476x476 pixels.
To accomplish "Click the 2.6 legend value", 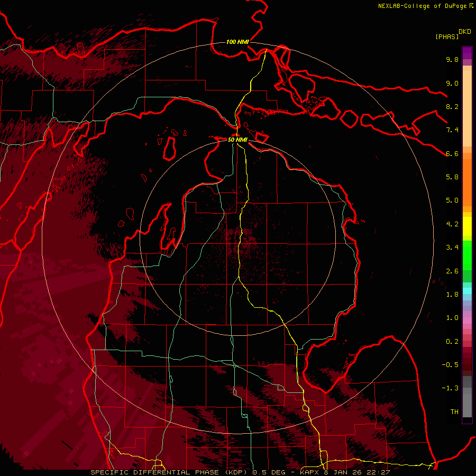I will click(452, 271).
